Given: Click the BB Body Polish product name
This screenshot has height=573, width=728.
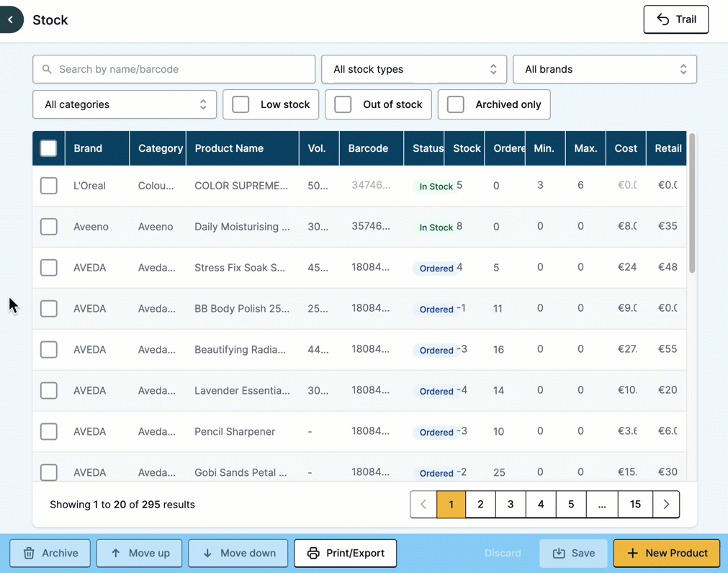Looking at the screenshot, I should tap(242, 309).
